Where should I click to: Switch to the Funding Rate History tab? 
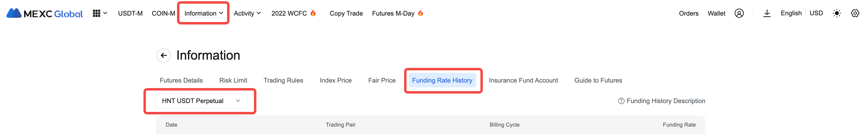tap(442, 80)
